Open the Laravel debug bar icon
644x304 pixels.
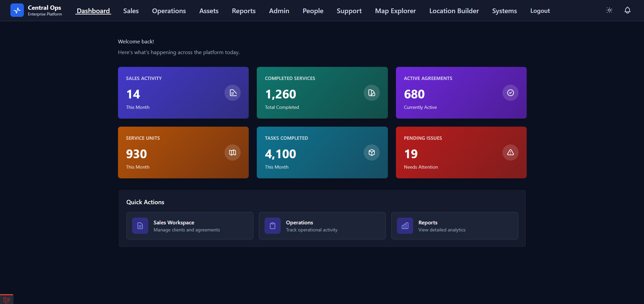(x=6, y=300)
